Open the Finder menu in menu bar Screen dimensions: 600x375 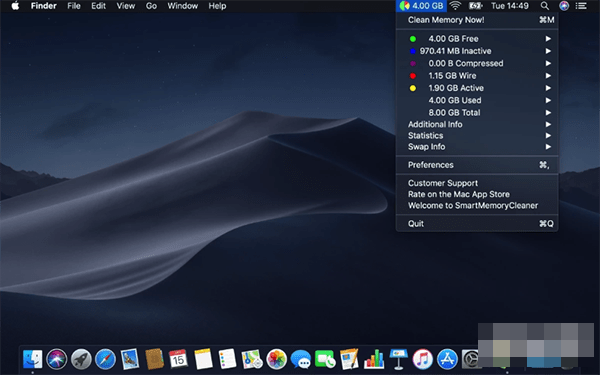[x=44, y=6]
